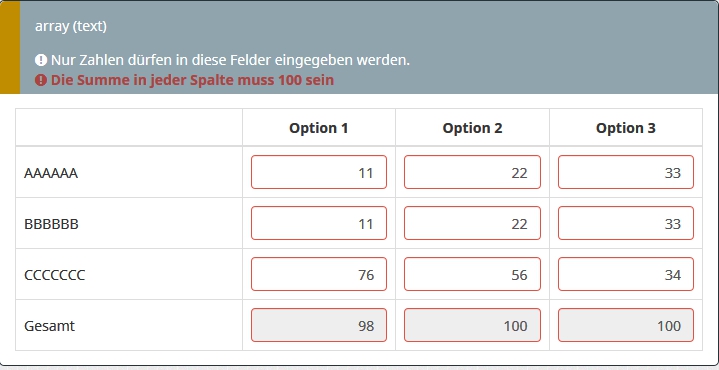Select the CCCCCCC Option 2 field with 56

(x=472, y=274)
